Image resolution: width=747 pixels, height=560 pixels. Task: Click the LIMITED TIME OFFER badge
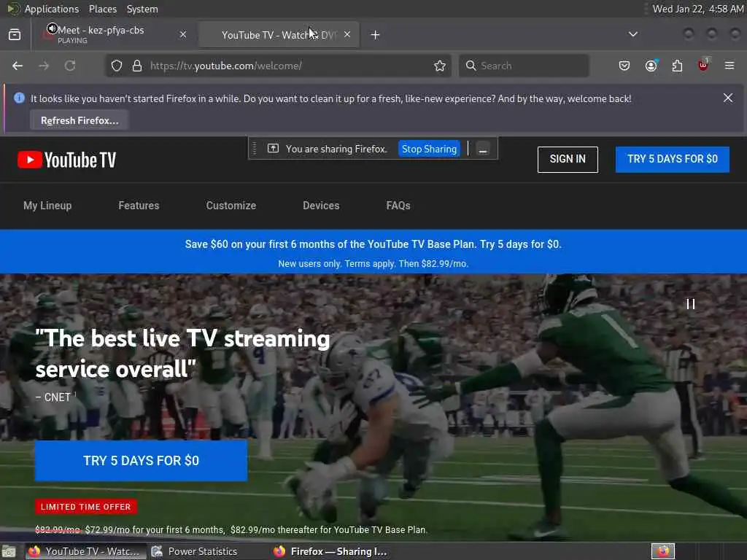click(x=86, y=507)
